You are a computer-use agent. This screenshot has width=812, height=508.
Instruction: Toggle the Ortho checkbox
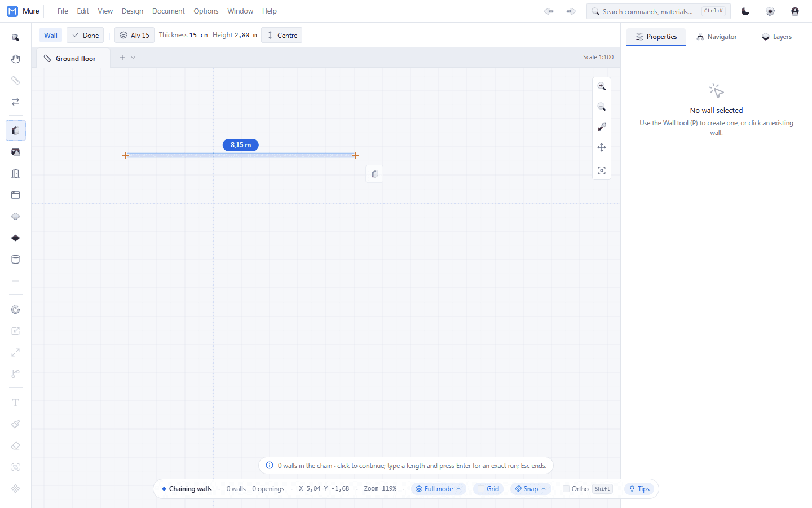pyautogui.click(x=566, y=489)
